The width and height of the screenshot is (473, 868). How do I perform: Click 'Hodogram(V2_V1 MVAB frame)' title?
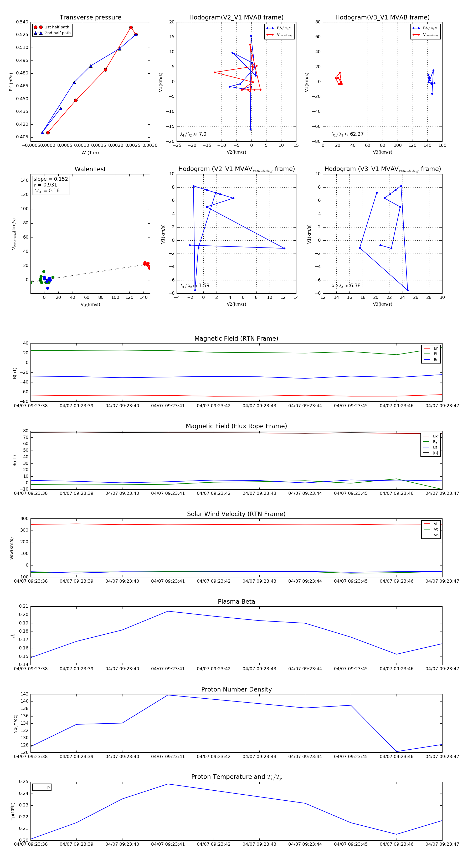click(236, 18)
